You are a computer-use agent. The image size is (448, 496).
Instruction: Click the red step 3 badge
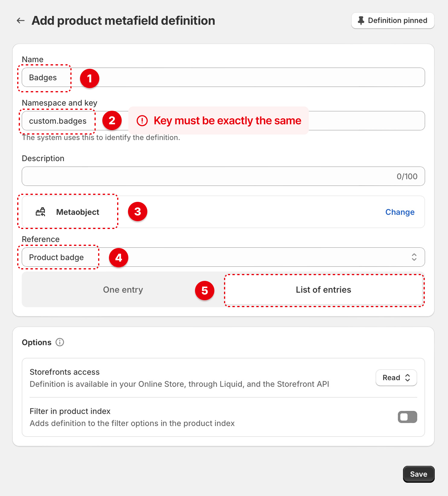[137, 211]
